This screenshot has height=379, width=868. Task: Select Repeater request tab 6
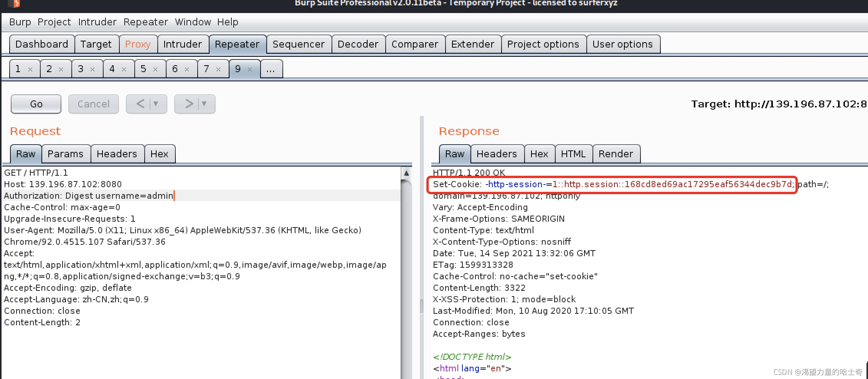175,69
